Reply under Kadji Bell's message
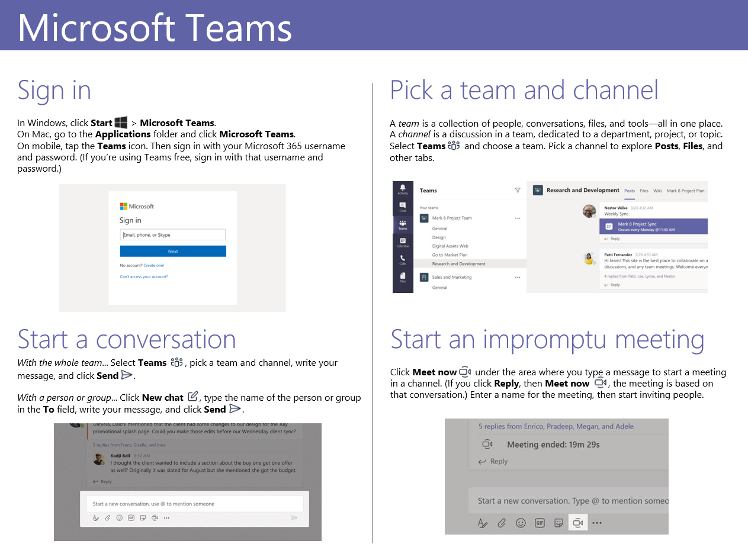This screenshot has width=748, height=560. click(x=102, y=481)
